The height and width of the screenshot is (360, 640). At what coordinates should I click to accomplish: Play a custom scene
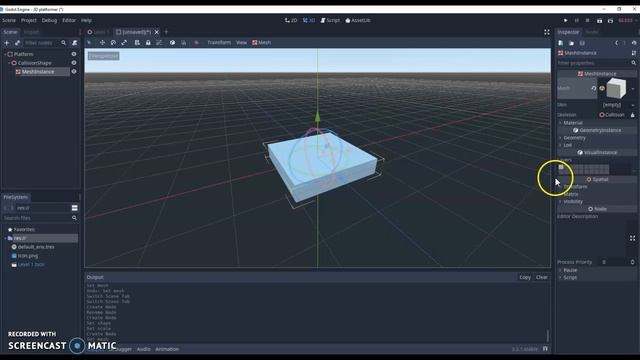(x=610, y=20)
